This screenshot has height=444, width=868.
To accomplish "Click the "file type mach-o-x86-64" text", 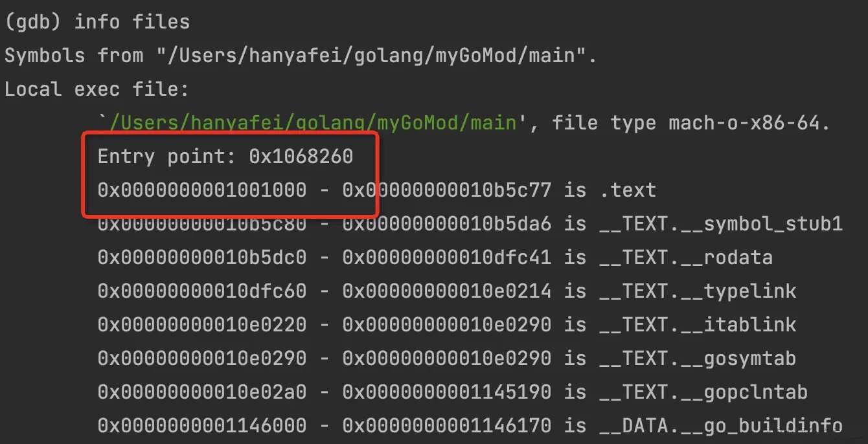I will pos(691,123).
